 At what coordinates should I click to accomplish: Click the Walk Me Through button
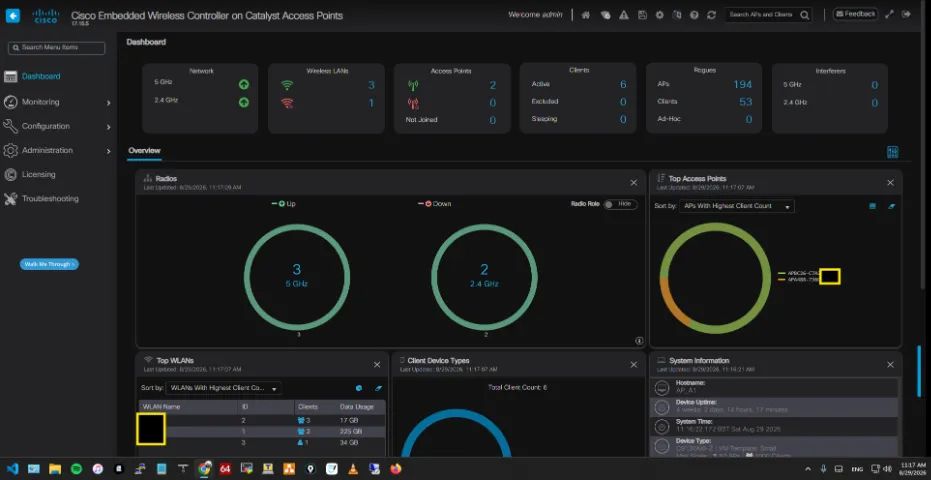pyautogui.click(x=49, y=264)
